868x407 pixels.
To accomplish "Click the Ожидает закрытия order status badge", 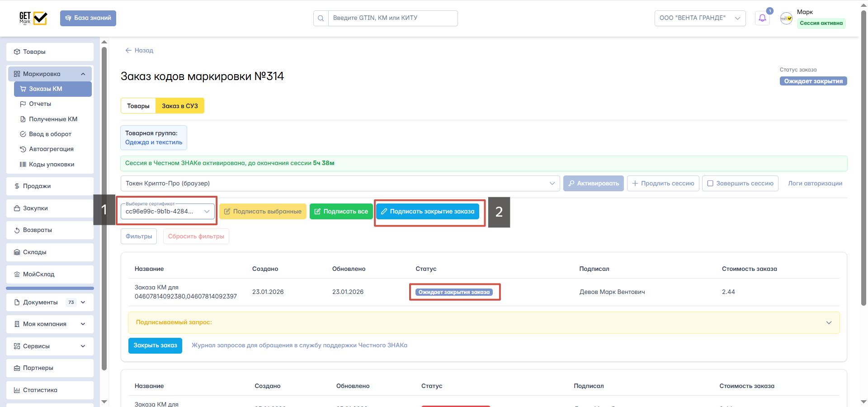I will 813,81.
